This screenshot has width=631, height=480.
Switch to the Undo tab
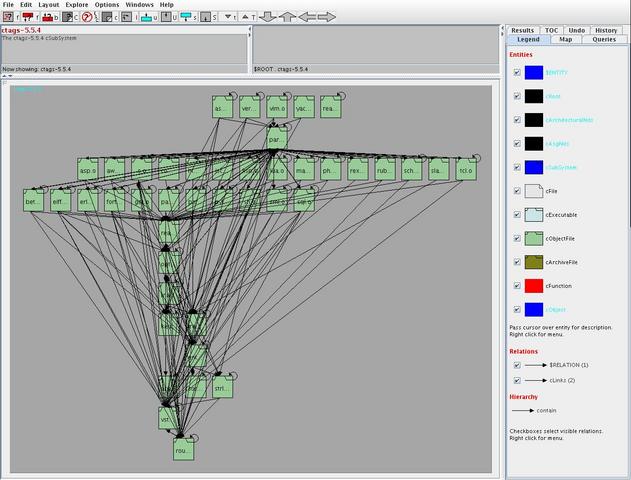tap(577, 30)
